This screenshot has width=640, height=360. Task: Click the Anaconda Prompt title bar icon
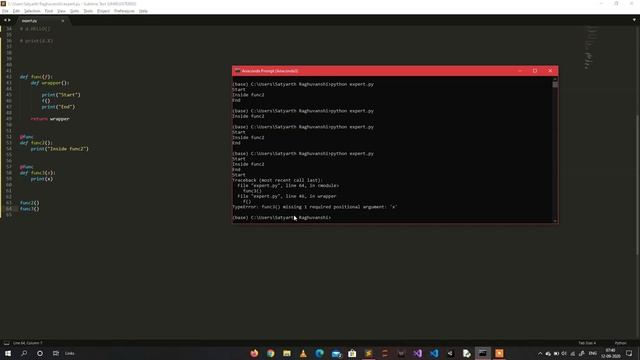pyautogui.click(x=238, y=71)
